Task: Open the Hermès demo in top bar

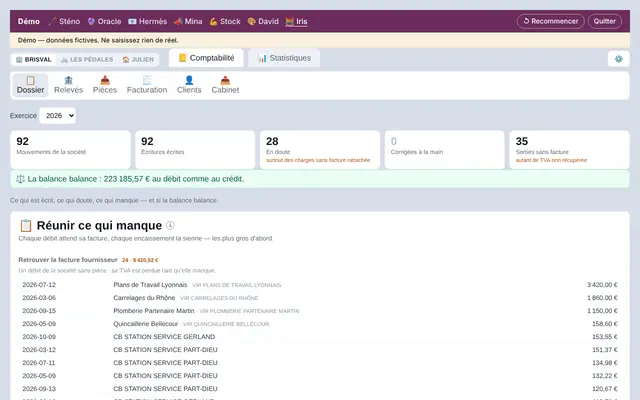Action: (x=148, y=21)
